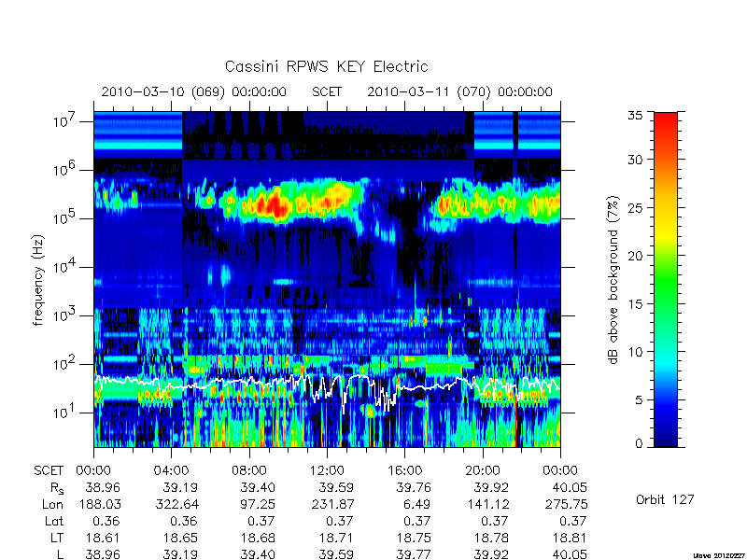Click the LT value 18.78

tap(491, 538)
